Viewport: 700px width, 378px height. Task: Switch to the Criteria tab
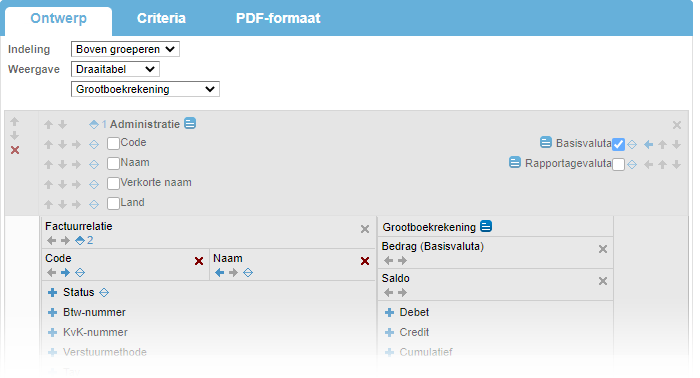click(161, 18)
